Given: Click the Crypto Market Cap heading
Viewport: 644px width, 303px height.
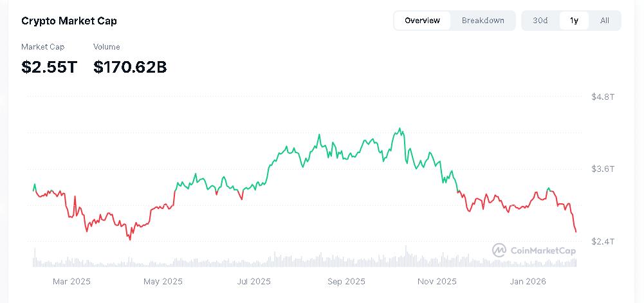Looking at the screenshot, I should coord(69,21).
